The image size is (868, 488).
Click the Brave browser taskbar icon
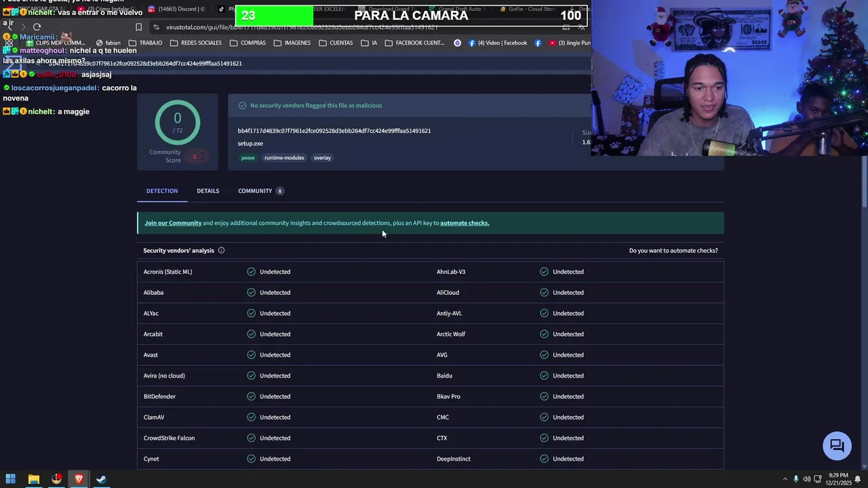[79, 479]
